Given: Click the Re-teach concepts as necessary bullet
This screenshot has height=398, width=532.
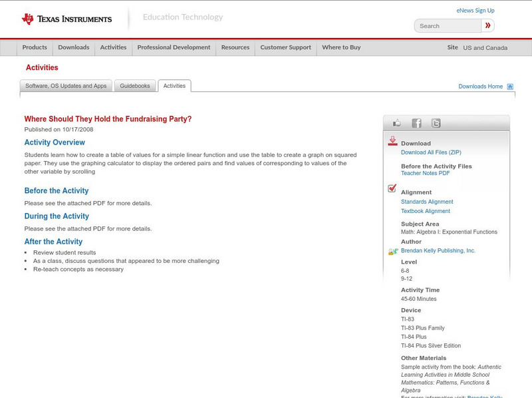Looking at the screenshot, I should point(78,270).
